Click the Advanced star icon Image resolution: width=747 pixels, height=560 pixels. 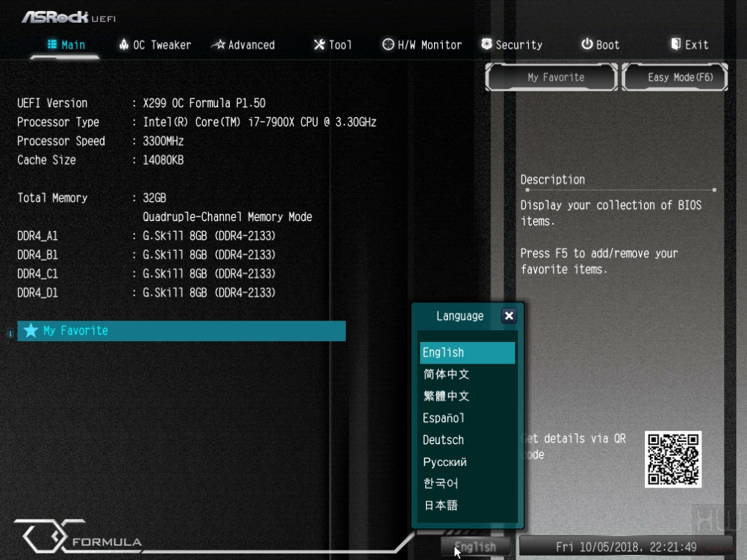[218, 44]
